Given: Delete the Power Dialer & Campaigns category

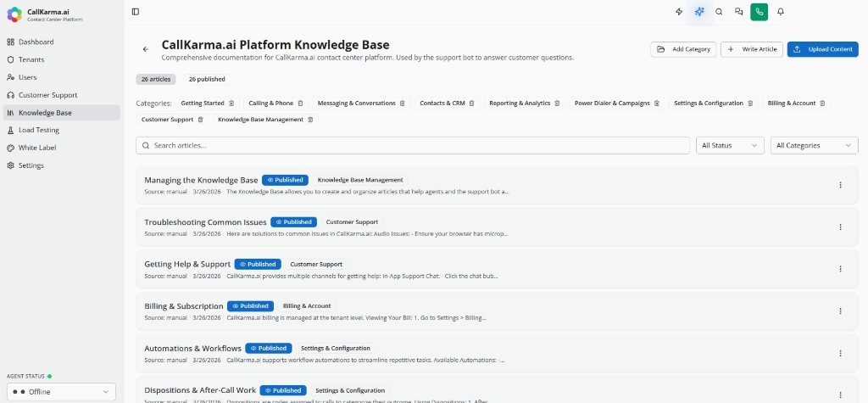Looking at the screenshot, I should coord(657,104).
